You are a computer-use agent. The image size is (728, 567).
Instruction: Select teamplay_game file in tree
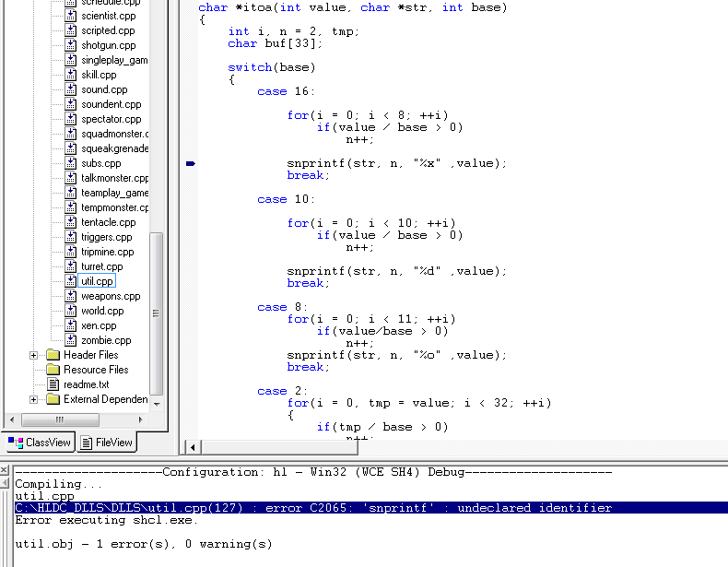point(114,194)
